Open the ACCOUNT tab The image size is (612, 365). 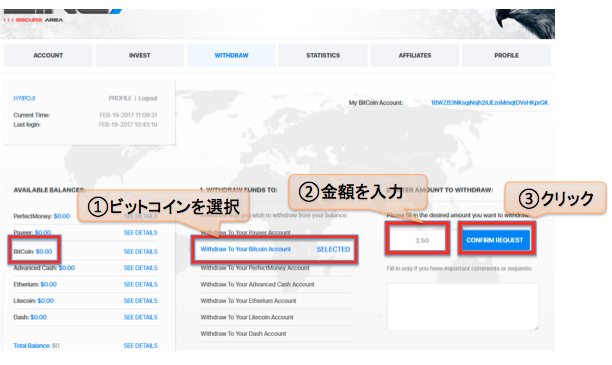(x=48, y=55)
